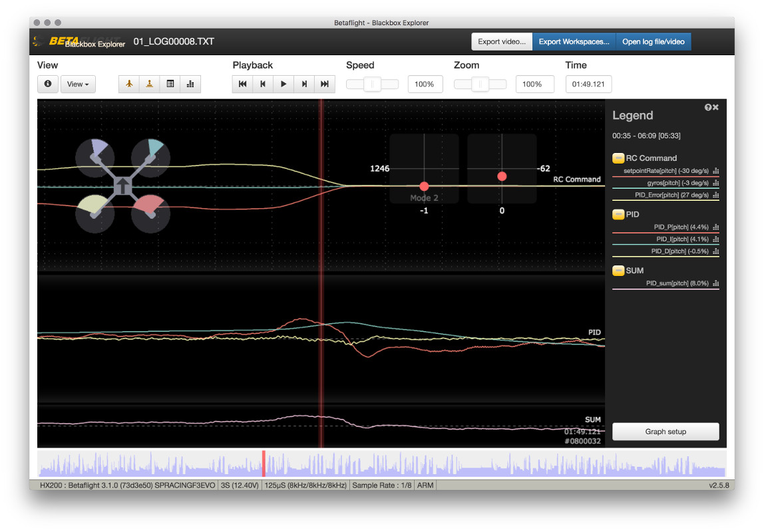Open analyser icon next to PID_I[pitch]

(716, 239)
